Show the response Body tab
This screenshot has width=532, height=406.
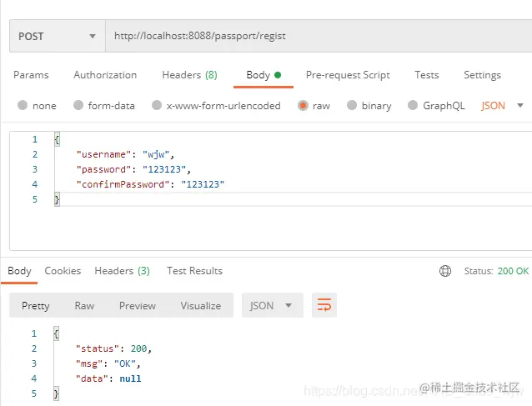coord(19,271)
